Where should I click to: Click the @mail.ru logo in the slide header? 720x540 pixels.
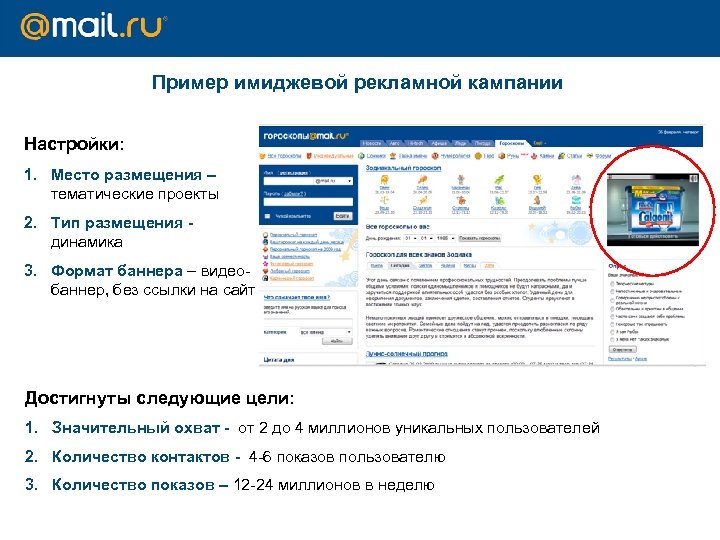(94, 26)
